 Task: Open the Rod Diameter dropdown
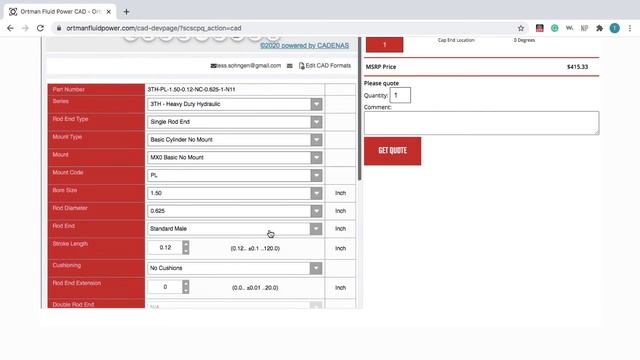pos(235,211)
